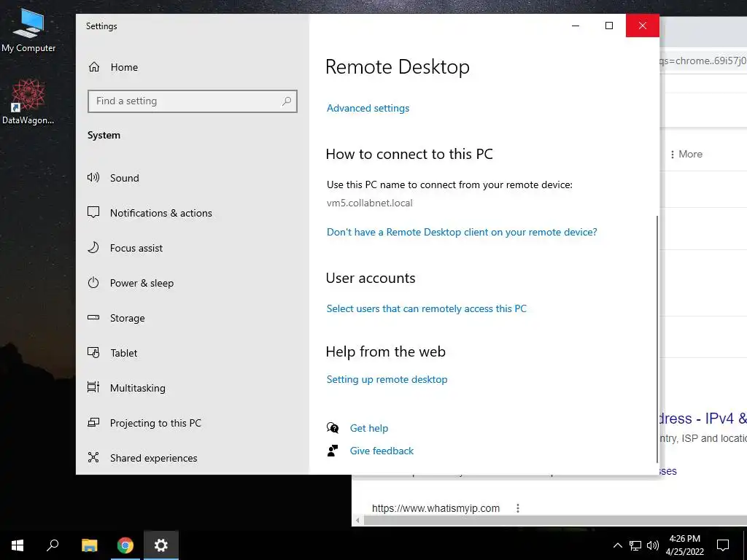Click the magnifier icon in search box
This screenshot has width=747, height=560.
[286, 101]
